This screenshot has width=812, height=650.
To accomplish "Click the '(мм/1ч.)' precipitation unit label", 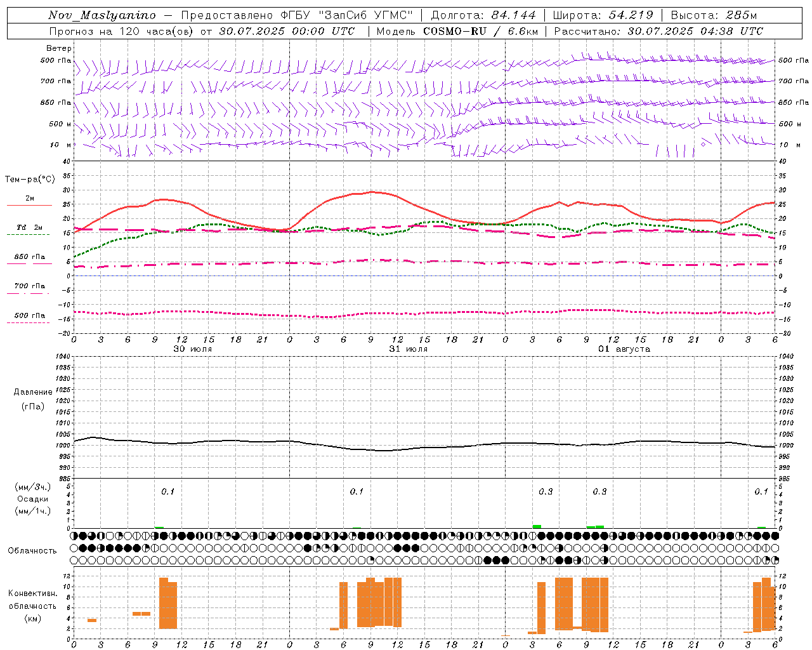I will (x=33, y=511).
